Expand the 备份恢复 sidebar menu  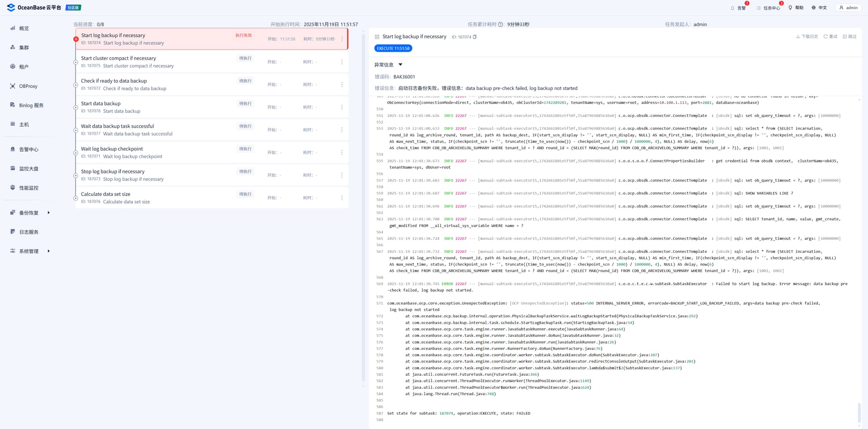pyautogui.click(x=48, y=213)
